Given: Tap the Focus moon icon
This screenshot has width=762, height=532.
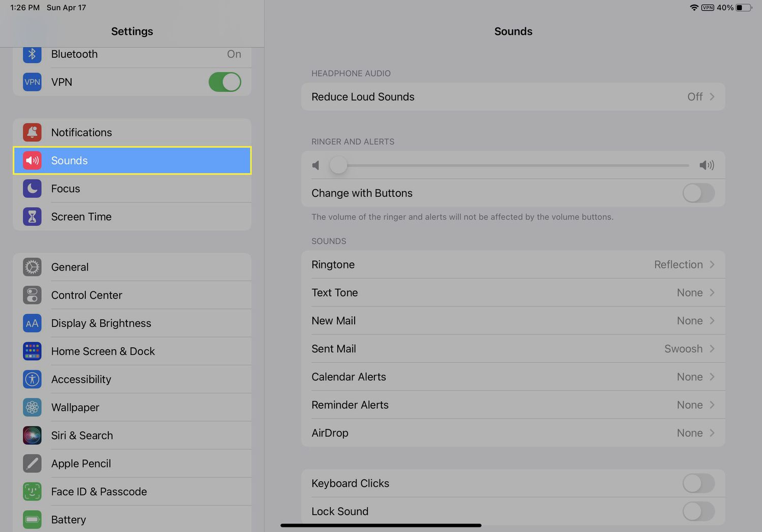Looking at the screenshot, I should 32,189.
